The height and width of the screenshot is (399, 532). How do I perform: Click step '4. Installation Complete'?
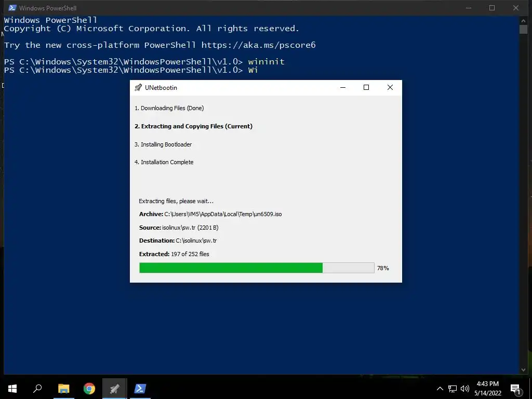click(164, 162)
